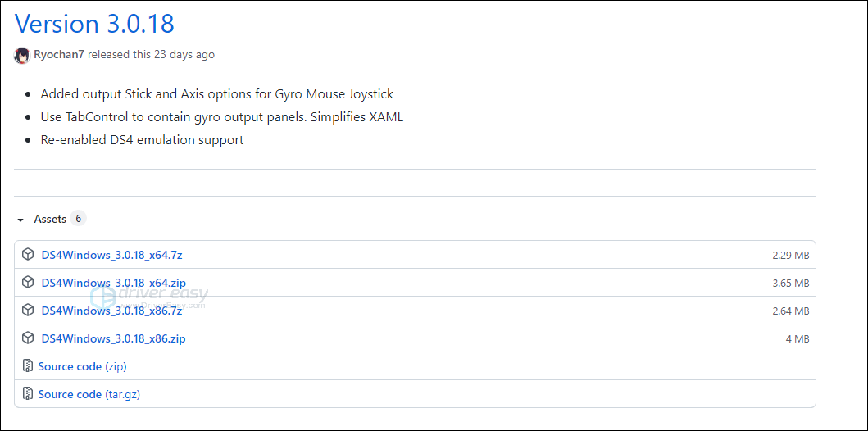Click package icon beside x64.7z file
This screenshot has height=431, width=868.
(28, 255)
